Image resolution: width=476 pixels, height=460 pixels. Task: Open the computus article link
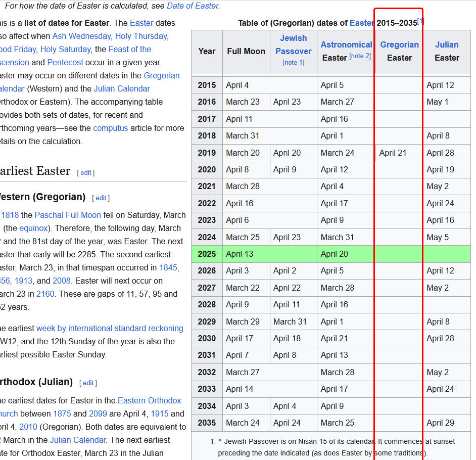click(110, 128)
